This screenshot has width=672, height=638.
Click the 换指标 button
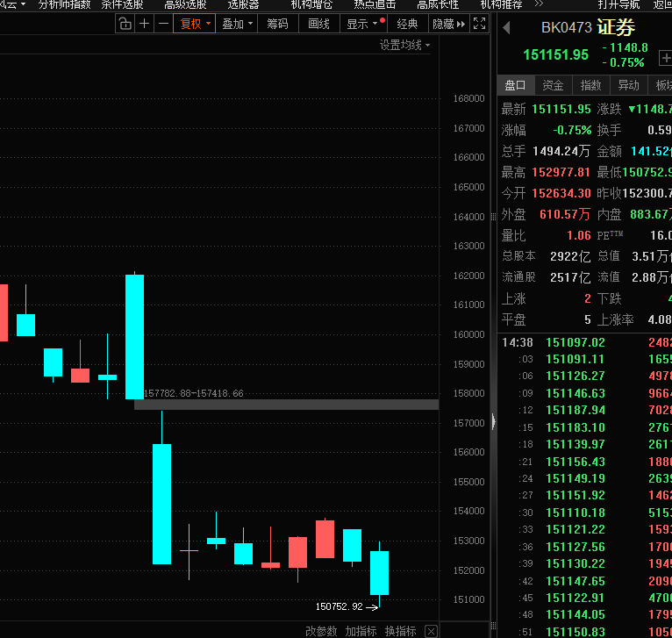click(400, 631)
